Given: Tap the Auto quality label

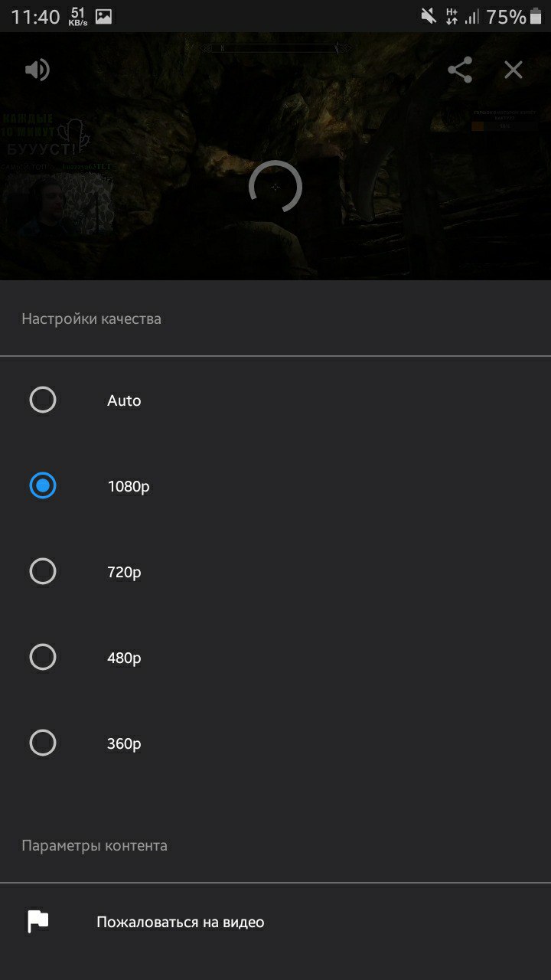Looking at the screenshot, I should click(x=124, y=400).
